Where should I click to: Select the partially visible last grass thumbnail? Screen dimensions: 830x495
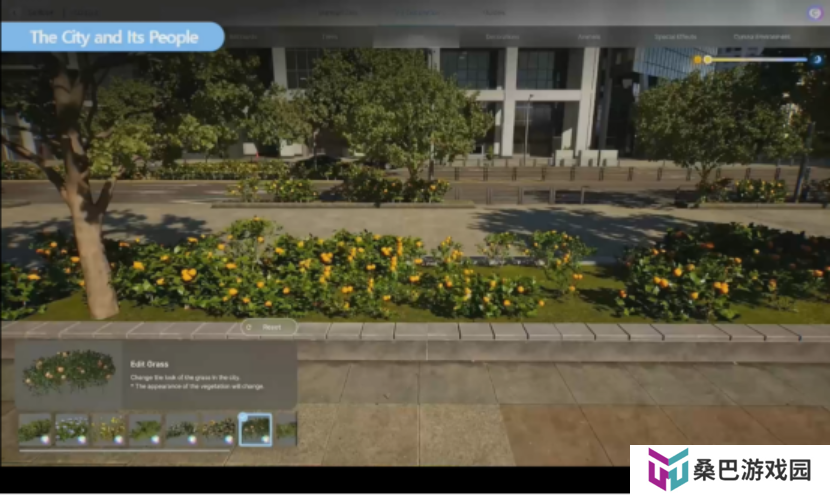point(286,429)
